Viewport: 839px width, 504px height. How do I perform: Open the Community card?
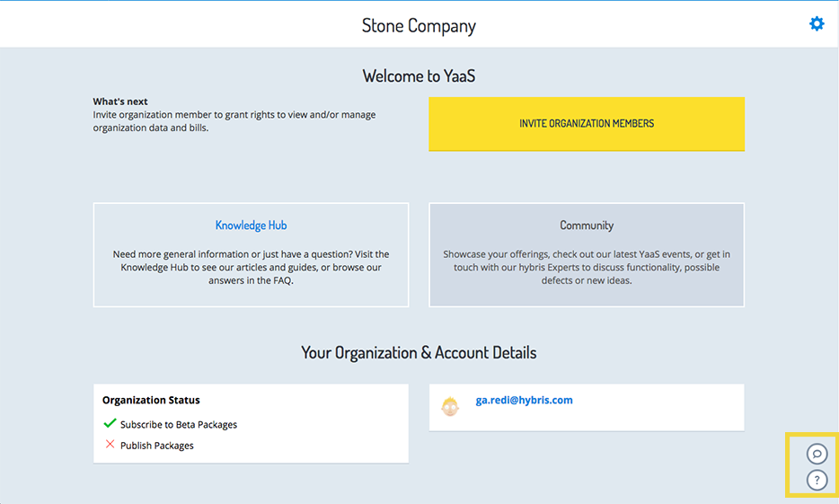point(587,254)
